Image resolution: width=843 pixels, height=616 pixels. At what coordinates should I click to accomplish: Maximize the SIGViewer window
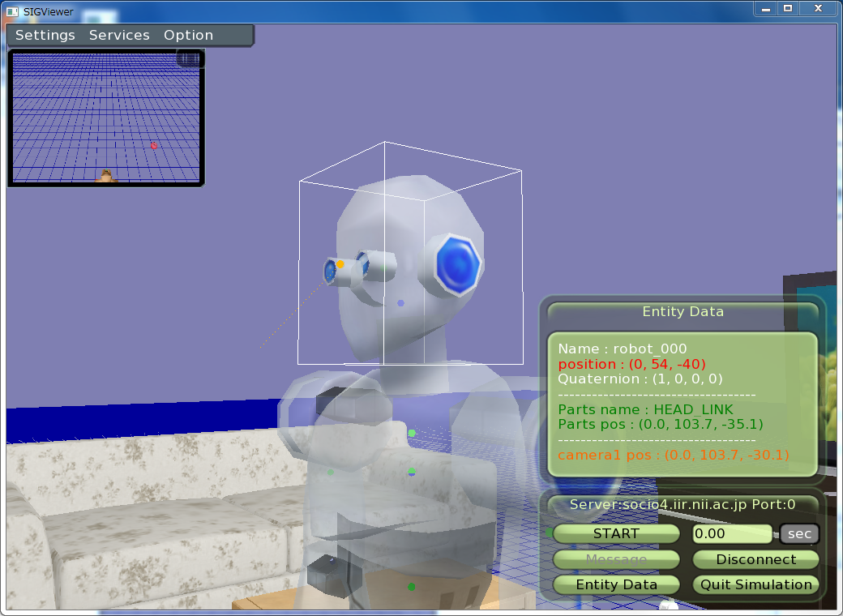click(787, 8)
